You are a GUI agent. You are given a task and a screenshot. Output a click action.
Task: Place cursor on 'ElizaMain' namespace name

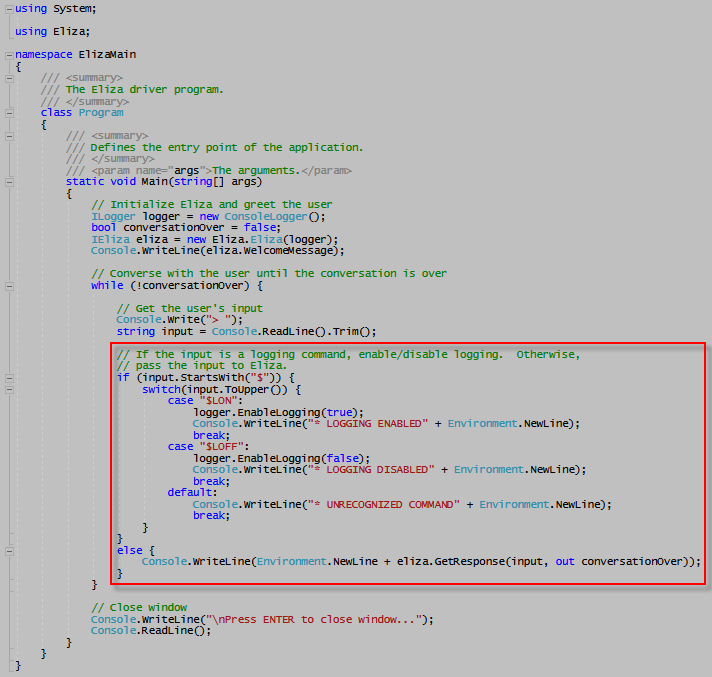click(x=107, y=54)
